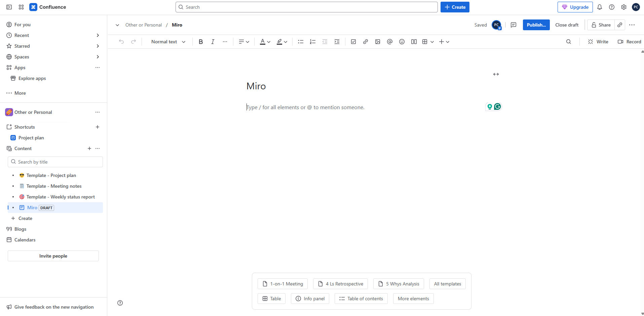Open the text color picker

click(265, 42)
